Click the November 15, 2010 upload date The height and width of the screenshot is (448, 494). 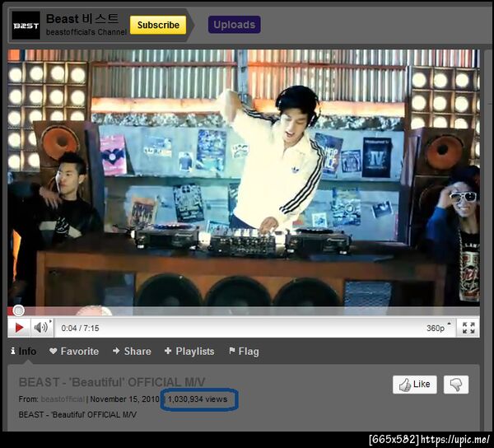click(124, 399)
